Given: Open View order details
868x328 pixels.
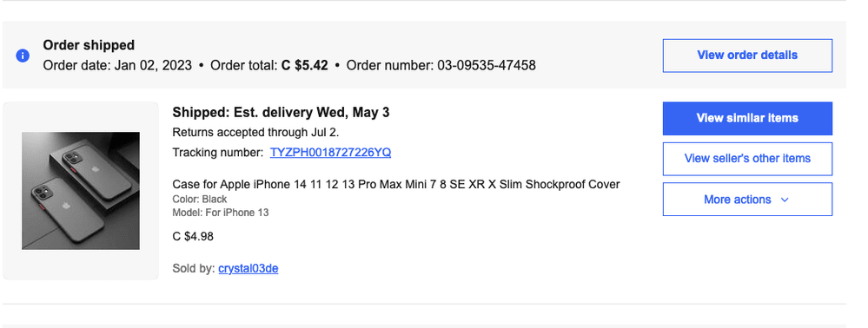Looking at the screenshot, I should click(747, 56).
